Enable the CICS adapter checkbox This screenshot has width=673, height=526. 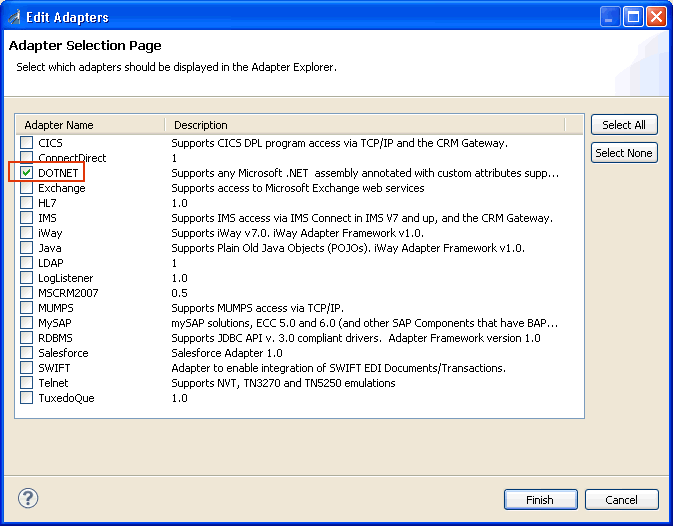coord(27,143)
